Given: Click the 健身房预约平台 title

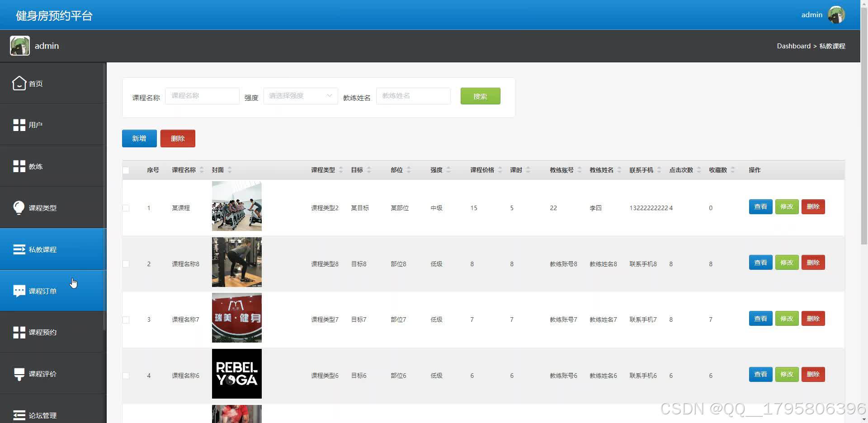Looking at the screenshot, I should click(54, 16).
